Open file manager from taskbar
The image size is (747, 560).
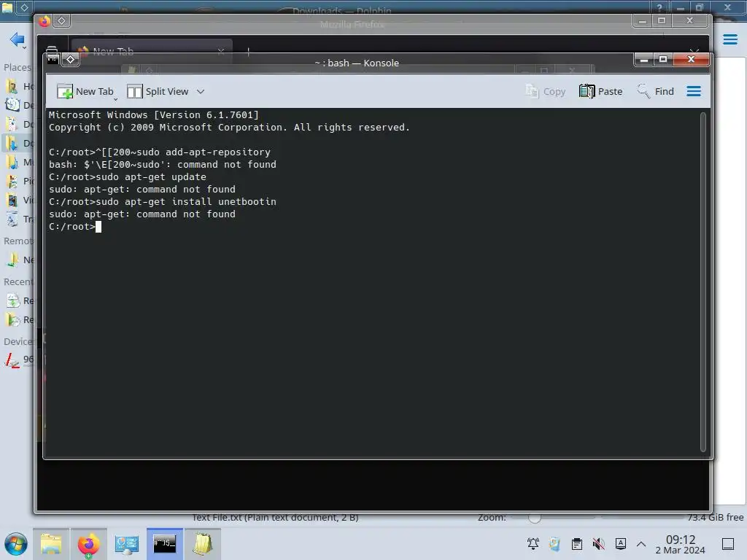pyautogui.click(x=51, y=544)
